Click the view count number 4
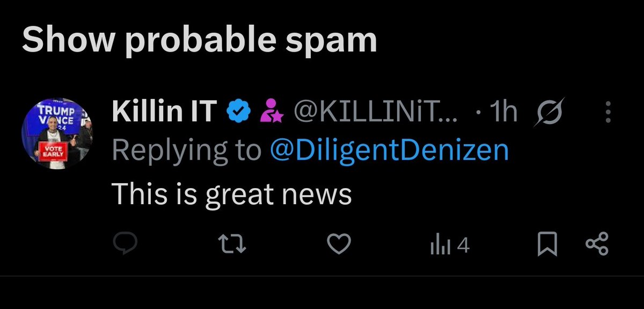Screen dimensions: 644x309 [463, 246]
